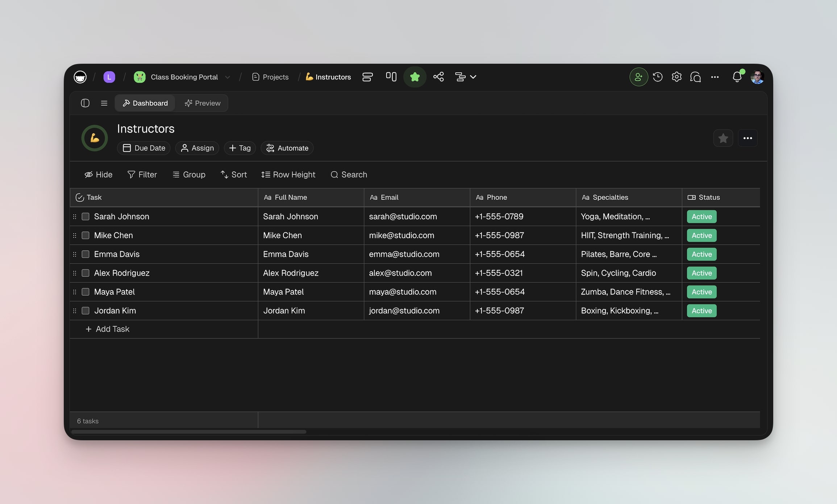Screen dimensions: 837x504
Task: Click the Add Task button
Action: pyautogui.click(x=107, y=329)
